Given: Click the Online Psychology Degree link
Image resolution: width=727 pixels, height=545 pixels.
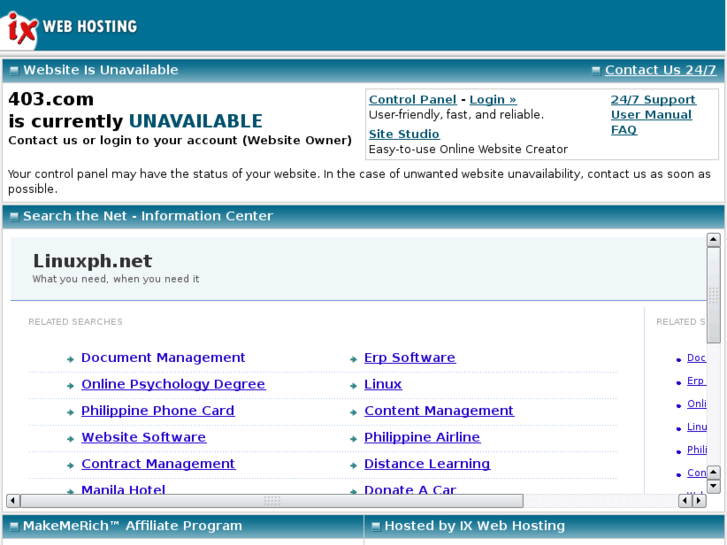Looking at the screenshot, I should (x=173, y=385).
